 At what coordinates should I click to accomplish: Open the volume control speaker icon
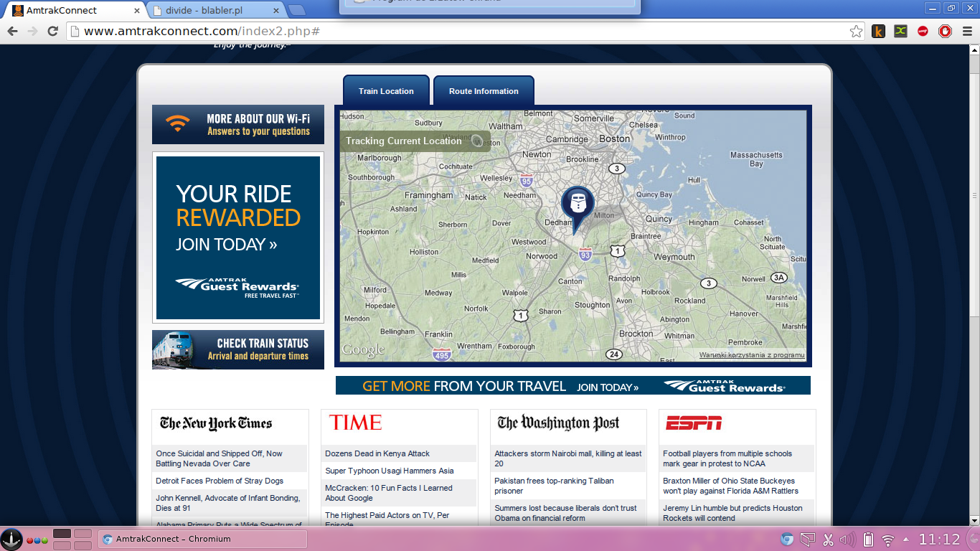(x=847, y=540)
